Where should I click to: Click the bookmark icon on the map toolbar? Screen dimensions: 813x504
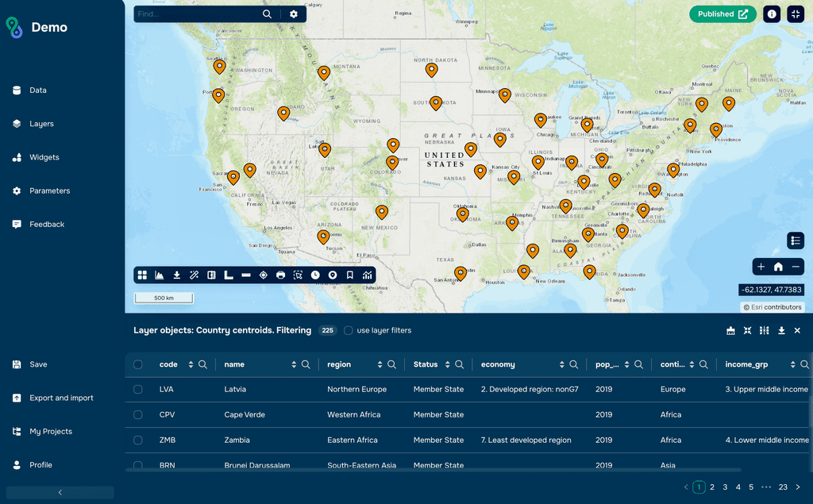tap(349, 275)
